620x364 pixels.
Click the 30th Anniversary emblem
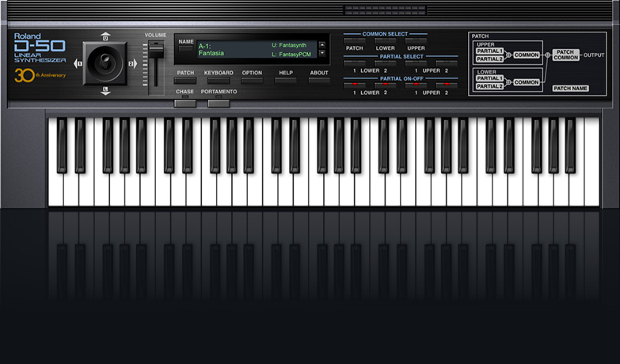pyautogui.click(x=40, y=75)
